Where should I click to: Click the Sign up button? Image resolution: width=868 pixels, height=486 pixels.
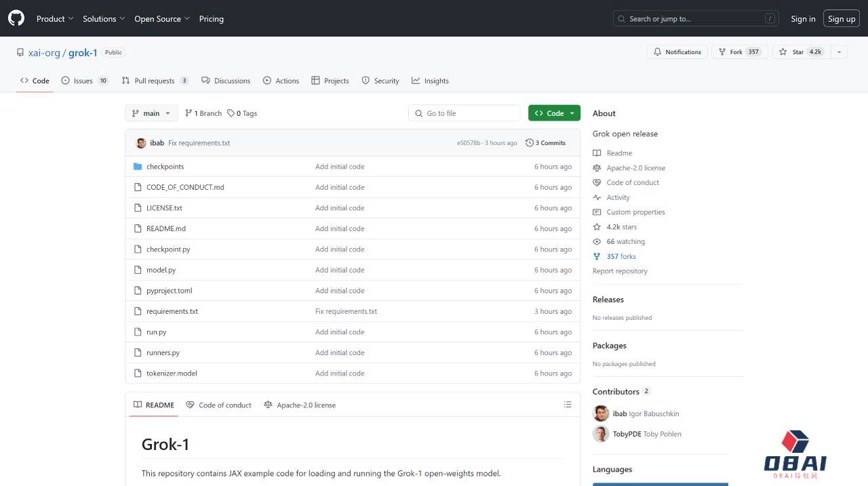pyautogui.click(x=841, y=19)
